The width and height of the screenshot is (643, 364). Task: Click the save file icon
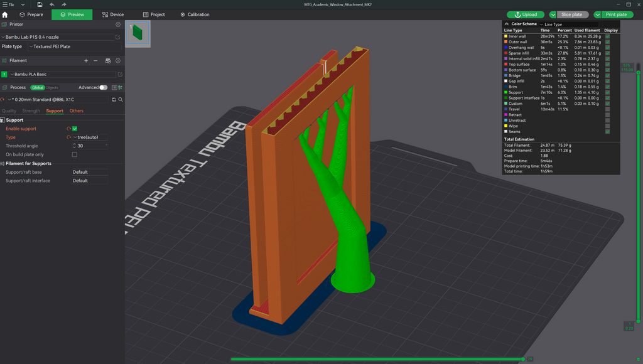pos(40,4)
